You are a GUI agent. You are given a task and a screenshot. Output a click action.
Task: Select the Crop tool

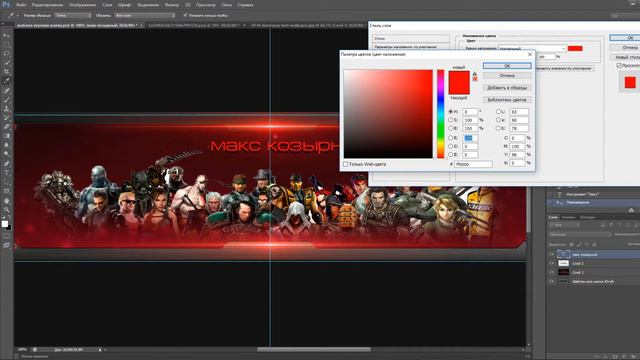point(6,71)
